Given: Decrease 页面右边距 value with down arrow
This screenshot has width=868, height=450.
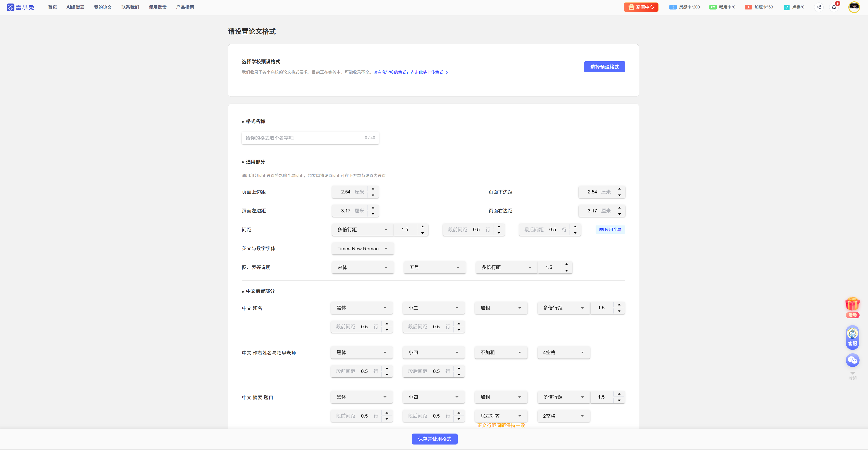Looking at the screenshot, I should tap(619, 214).
